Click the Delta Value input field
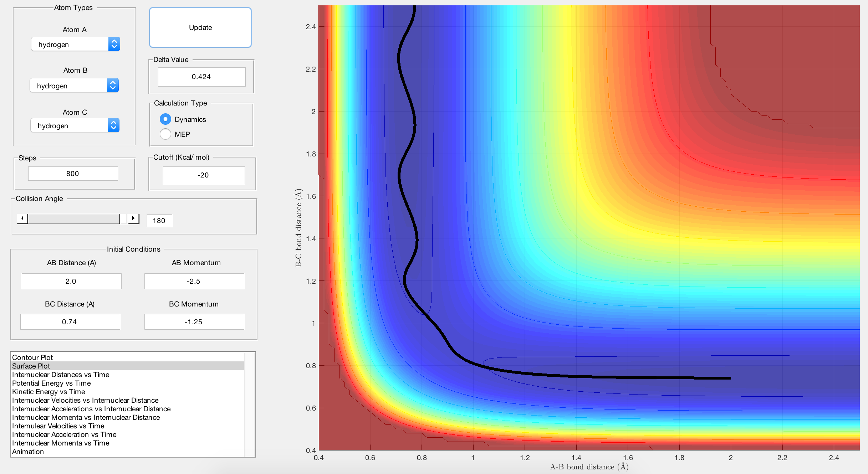 click(201, 77)
